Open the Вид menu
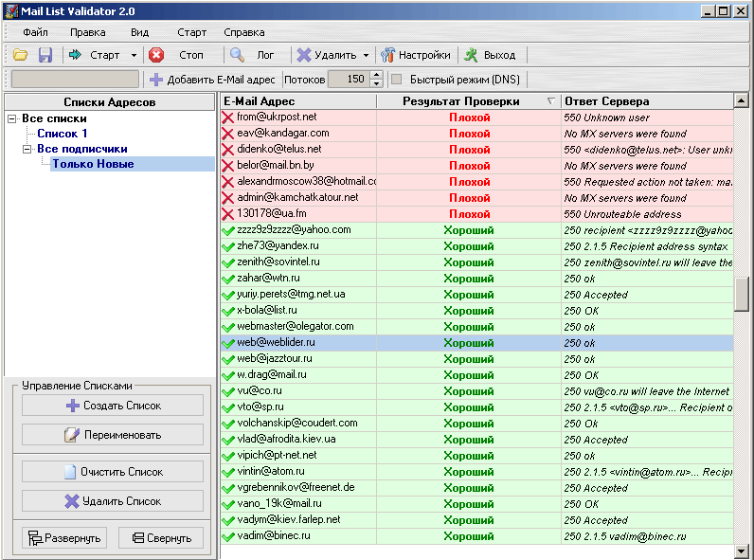 click(140, 32)
